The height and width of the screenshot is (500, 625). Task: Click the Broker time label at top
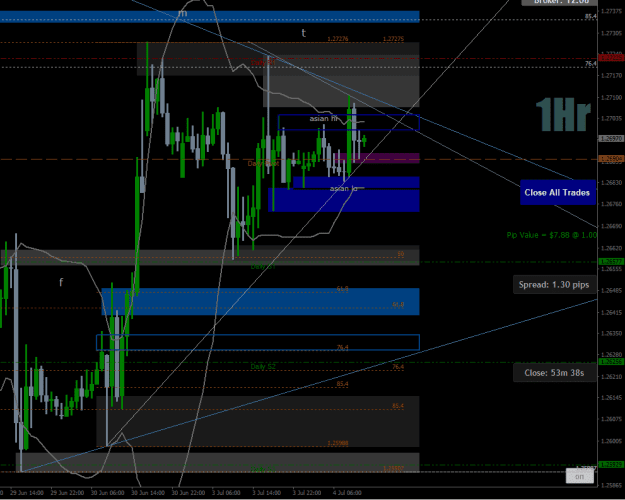[x=559, y=2]
